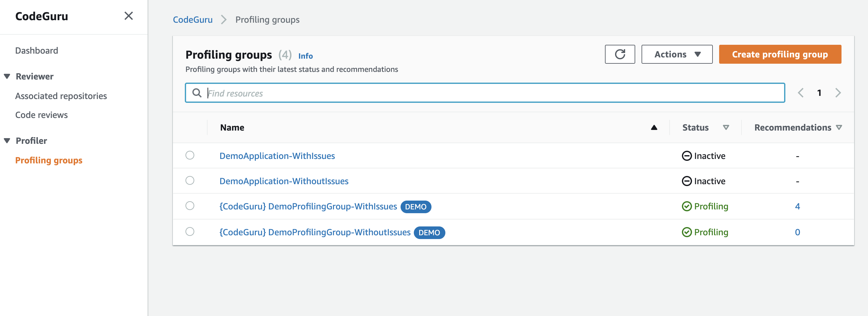Image resolution: width=868 pixels, height=316 pixels.
Task: Click the CodeGuru sidebar title
Action: tap(41, 16)
